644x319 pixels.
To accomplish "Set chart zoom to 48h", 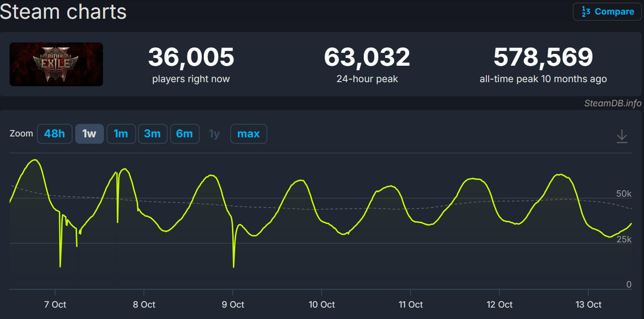I will (x=54, y=134).
